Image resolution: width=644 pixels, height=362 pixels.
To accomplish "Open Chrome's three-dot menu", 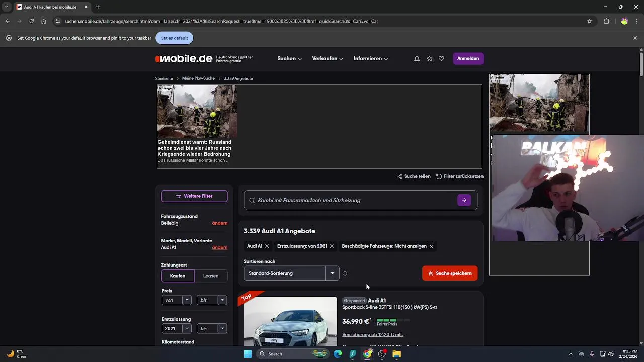I will point(636,21).
